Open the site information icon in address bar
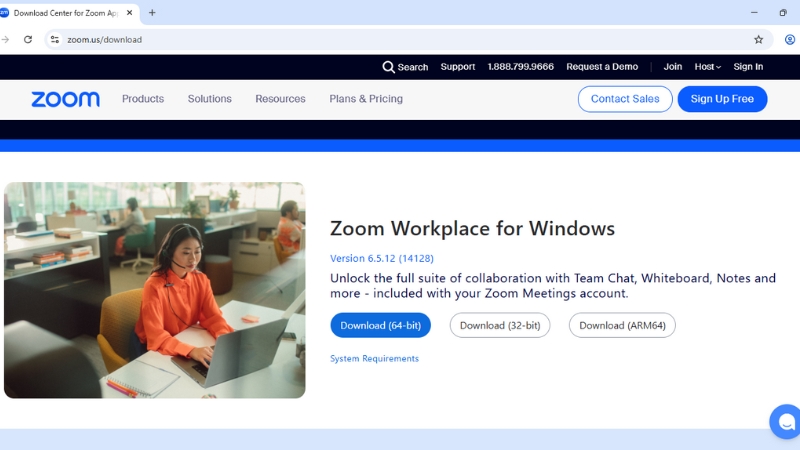Viewport: 800px width, 450px height. click(55, 39)
